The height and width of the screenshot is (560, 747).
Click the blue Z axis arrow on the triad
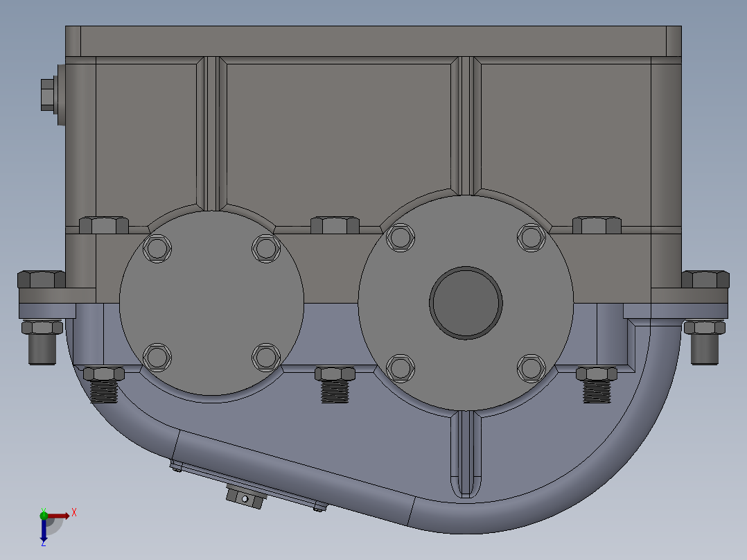[x=44, y=530]
